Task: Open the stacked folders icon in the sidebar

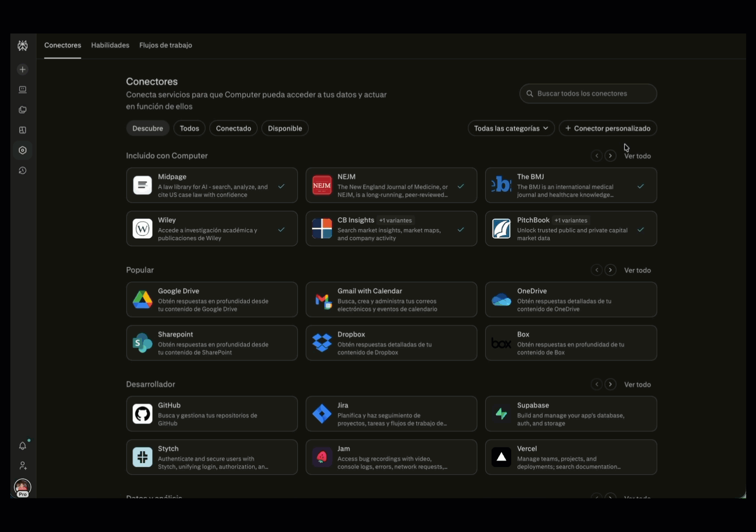Action: point(23,110)
